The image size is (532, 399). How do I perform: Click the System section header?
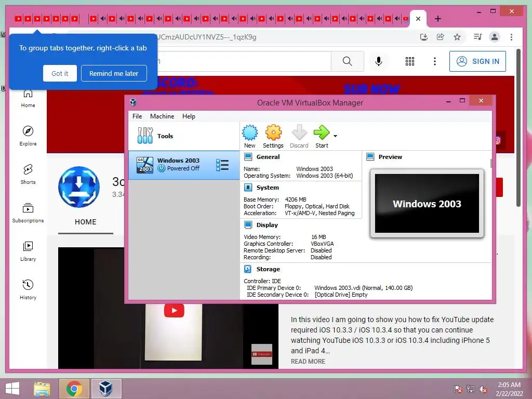(268, 188)
